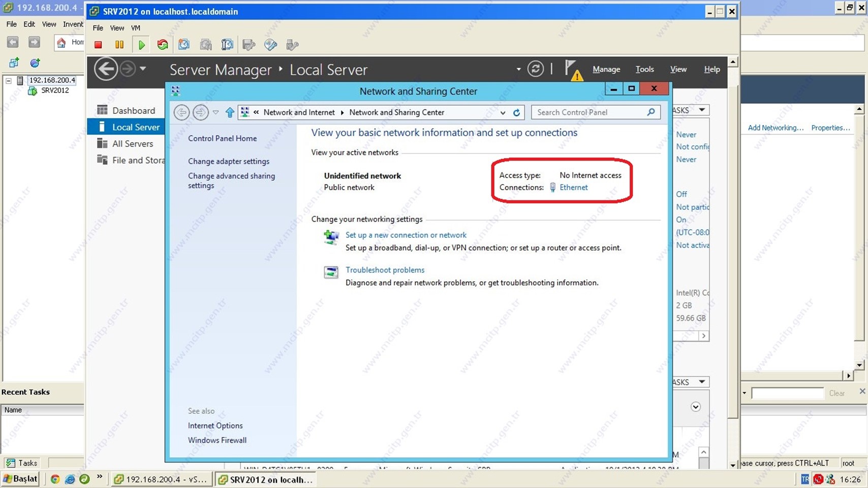The width and height of the screenshot is (868, 488).
Task: Refresh the Control Panel address bar
Action: tap(516, 112)
